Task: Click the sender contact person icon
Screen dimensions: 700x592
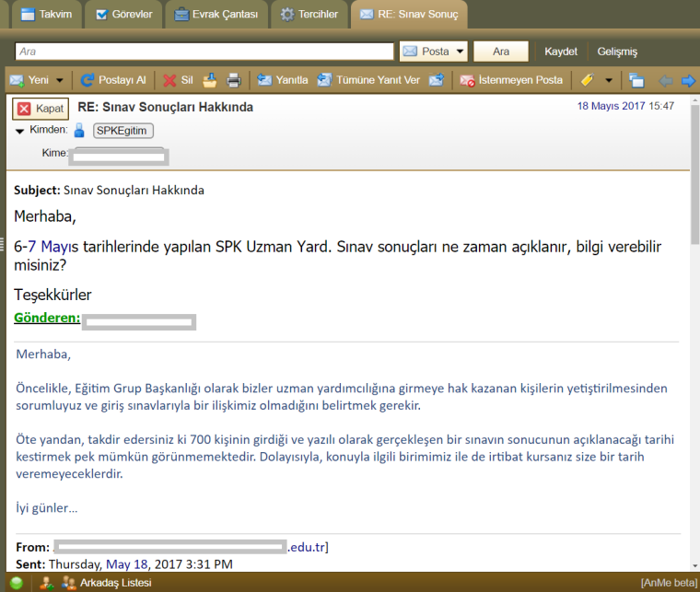Action: tap(79, 130)
